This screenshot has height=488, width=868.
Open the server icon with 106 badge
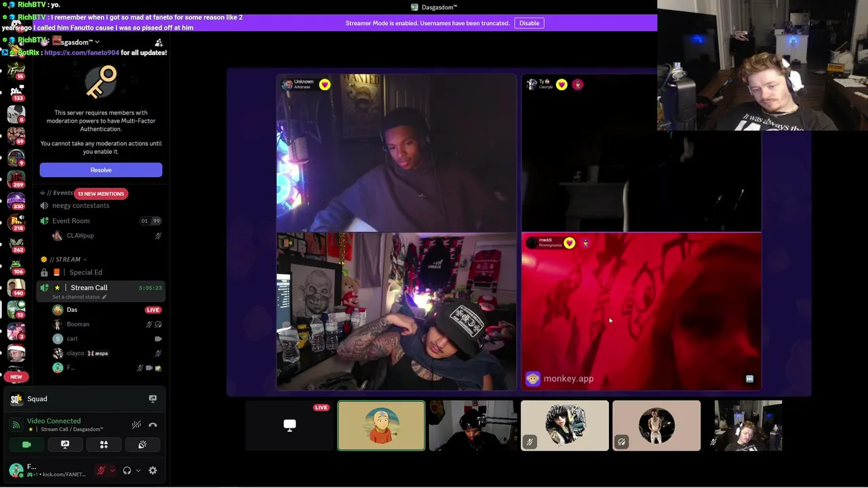coord(16,265)
